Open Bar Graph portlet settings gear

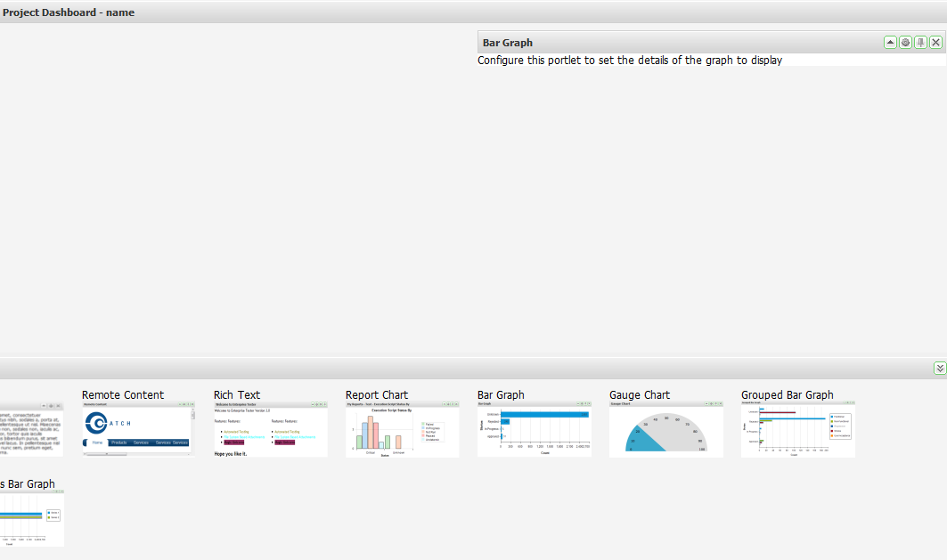tap(905, 43)
